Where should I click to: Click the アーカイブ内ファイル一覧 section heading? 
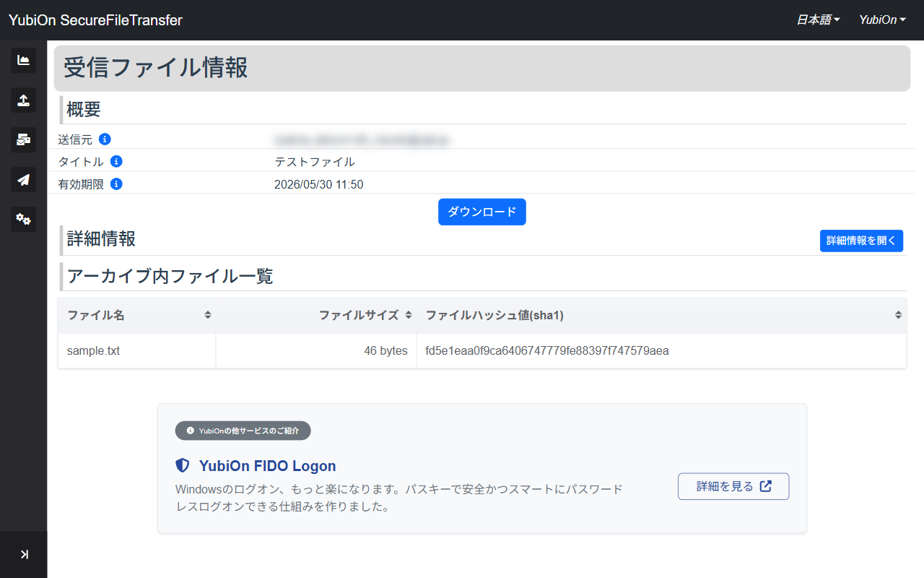point(170,276)
